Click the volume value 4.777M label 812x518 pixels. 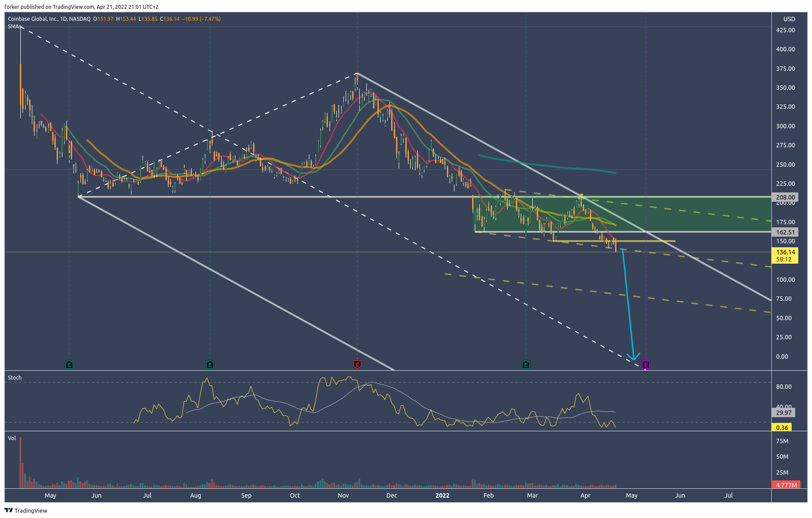[786, 485]
